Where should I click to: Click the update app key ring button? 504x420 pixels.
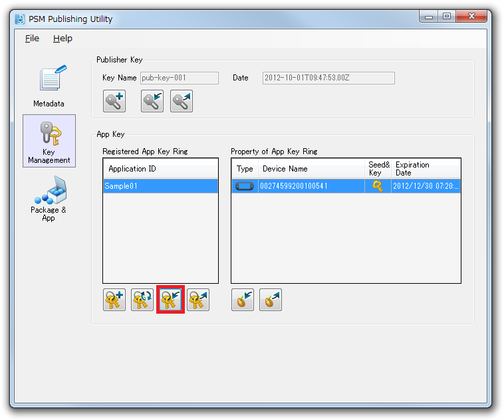pos(142,300)
